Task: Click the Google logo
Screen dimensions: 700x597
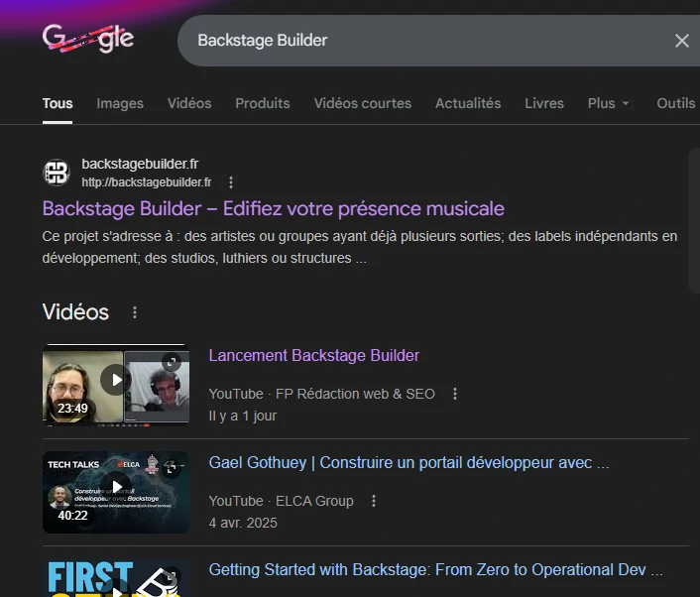Action: point(88,40)
